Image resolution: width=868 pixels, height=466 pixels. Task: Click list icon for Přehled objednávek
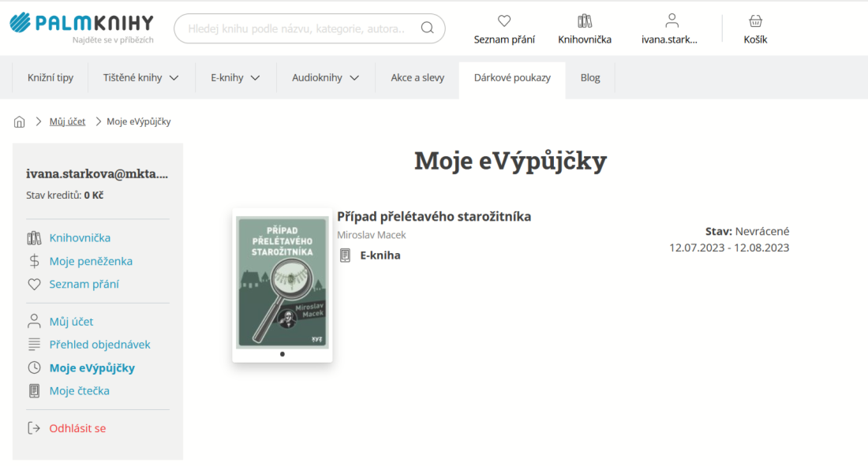[34, 345]
